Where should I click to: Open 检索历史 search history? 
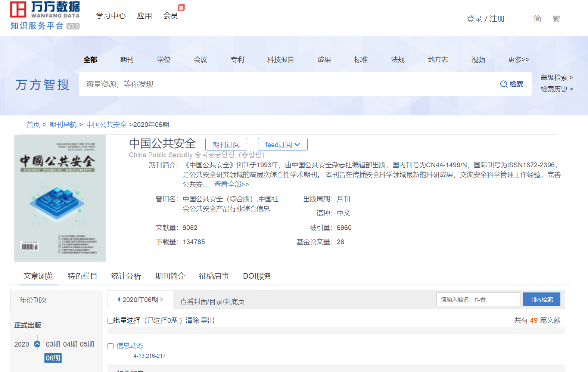tap(557, 89)
